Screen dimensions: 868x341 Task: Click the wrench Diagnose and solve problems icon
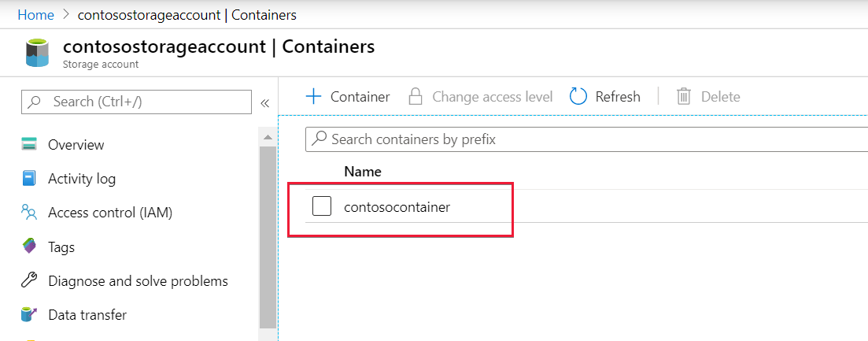[30, 280]
